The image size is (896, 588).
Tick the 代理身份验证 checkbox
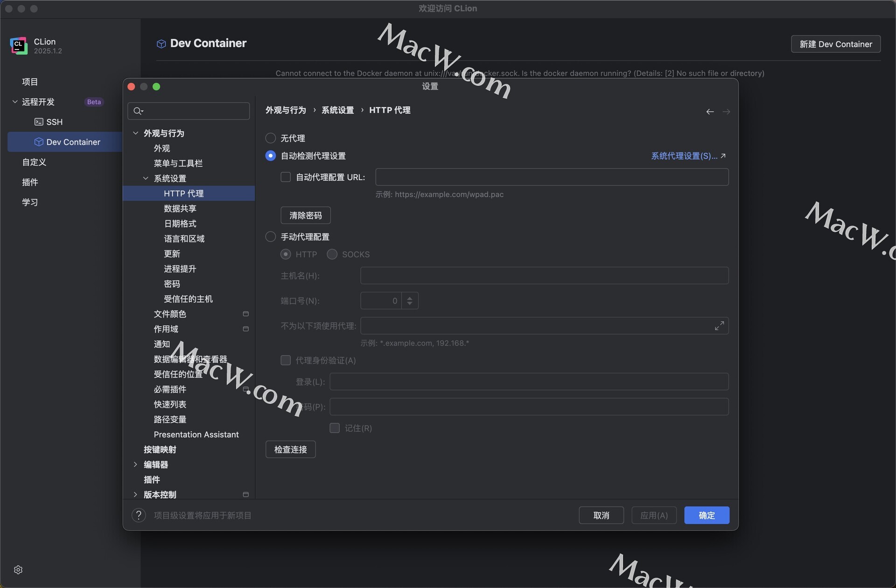286,360
